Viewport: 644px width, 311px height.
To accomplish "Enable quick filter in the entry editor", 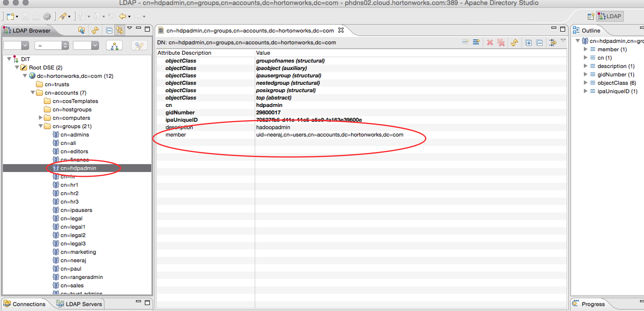I will point(553,42).
